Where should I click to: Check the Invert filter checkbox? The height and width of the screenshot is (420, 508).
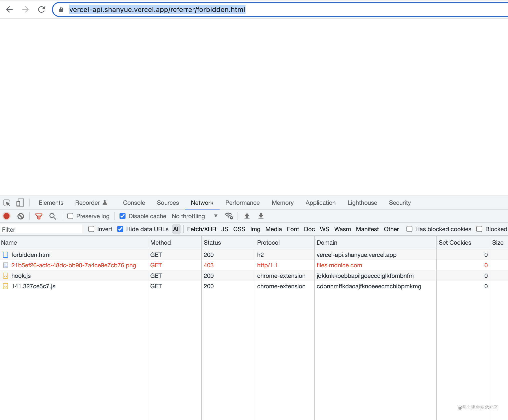91,229
